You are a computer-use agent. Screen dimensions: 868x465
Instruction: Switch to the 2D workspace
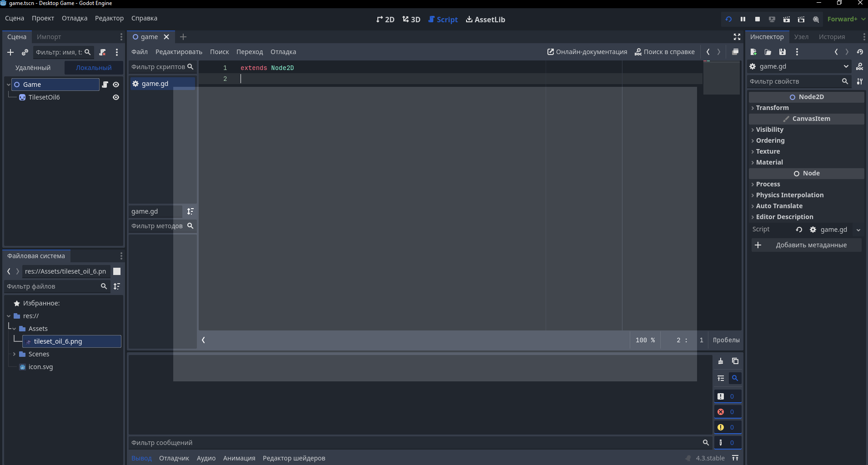click(x=385, y=20)
